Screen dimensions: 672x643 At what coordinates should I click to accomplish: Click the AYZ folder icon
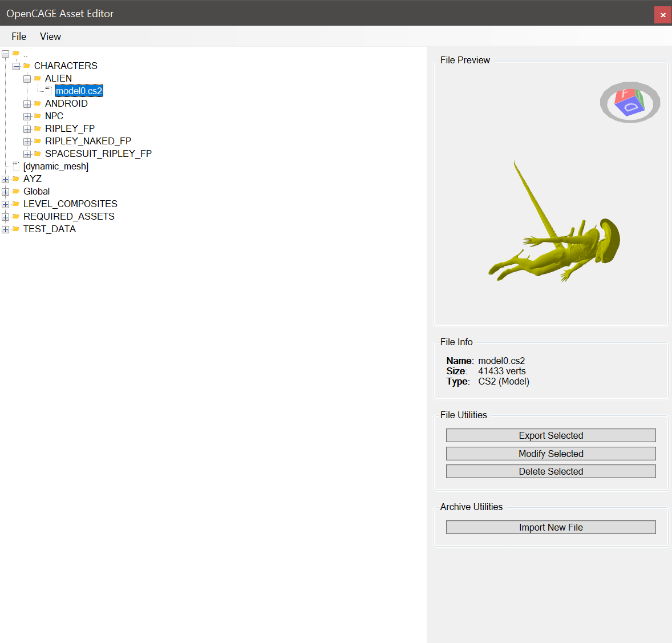point(16,179)
